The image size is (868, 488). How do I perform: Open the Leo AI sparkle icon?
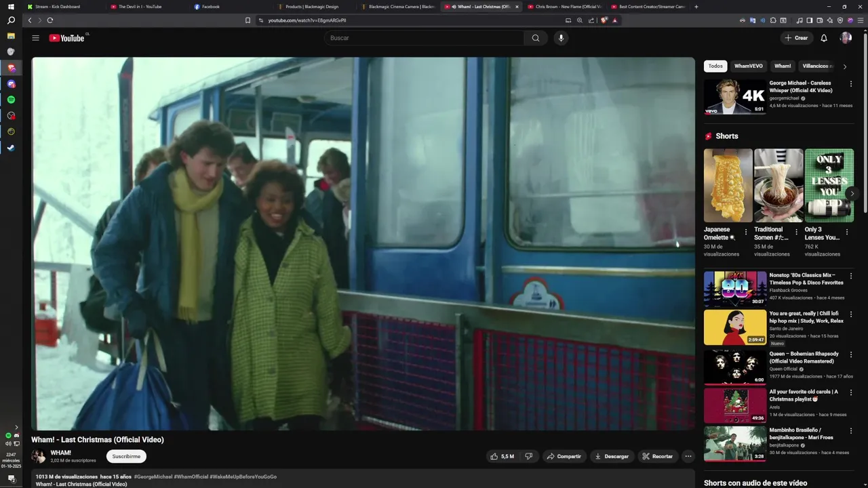click(829, 20)
